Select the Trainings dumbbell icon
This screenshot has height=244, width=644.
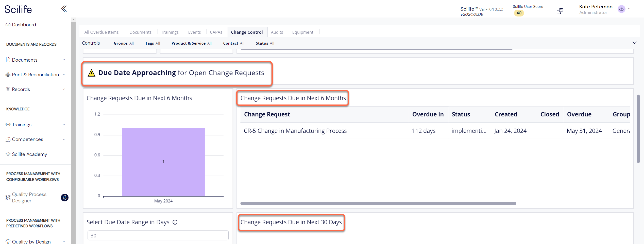8,124
